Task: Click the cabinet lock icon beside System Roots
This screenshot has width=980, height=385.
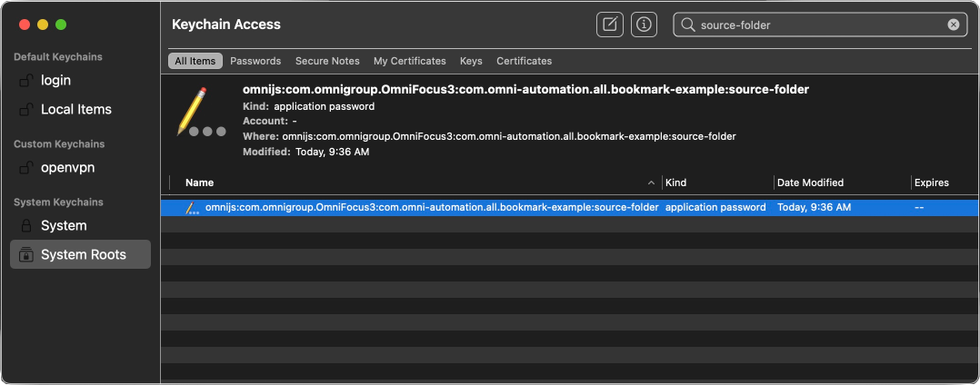Action: point(26,254)
